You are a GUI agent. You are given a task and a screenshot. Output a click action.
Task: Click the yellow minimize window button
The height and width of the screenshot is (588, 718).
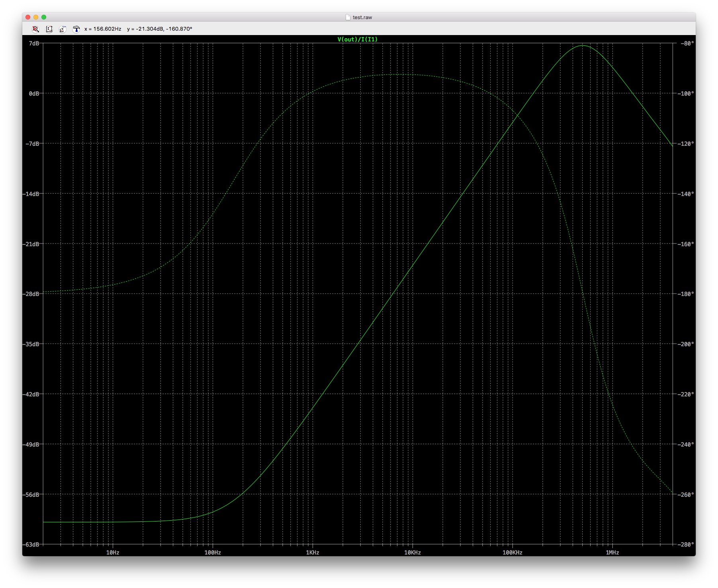click(x=36, y=17)
